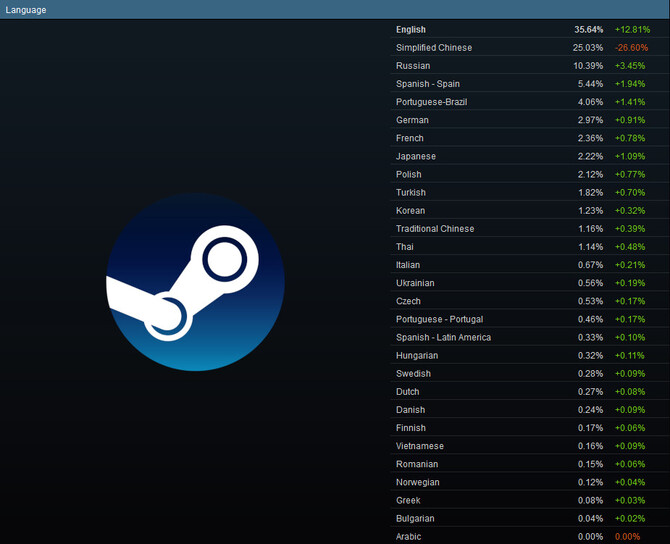This screenshot has height=544, width=670.
Task: Click the +0.21% Italian change value
Action: point(630,265)
